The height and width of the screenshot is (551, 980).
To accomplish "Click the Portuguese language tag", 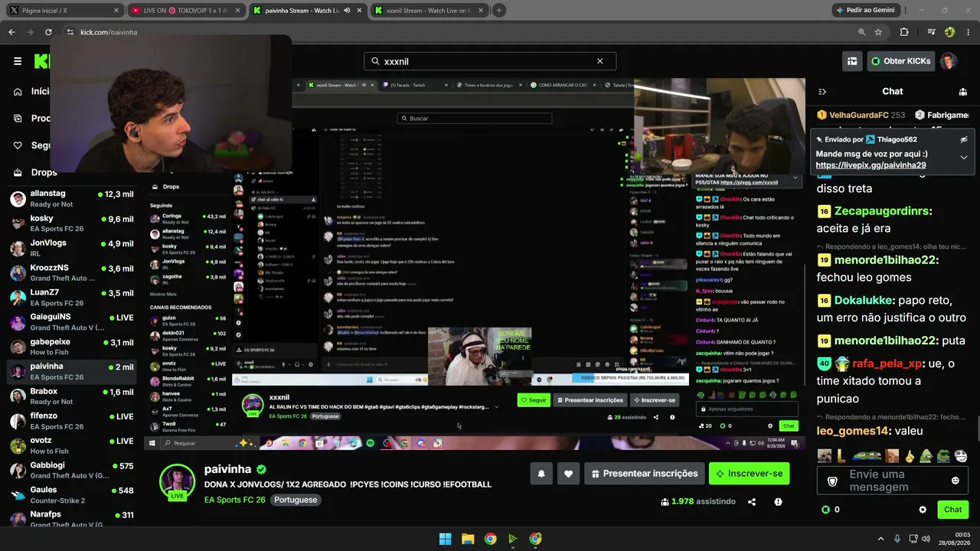I will 296,500.
